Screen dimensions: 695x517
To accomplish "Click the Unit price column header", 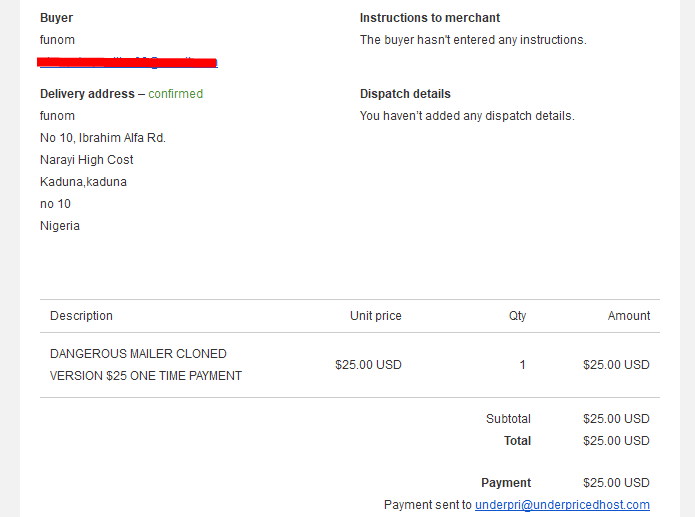I will click(x=376, y=316).
